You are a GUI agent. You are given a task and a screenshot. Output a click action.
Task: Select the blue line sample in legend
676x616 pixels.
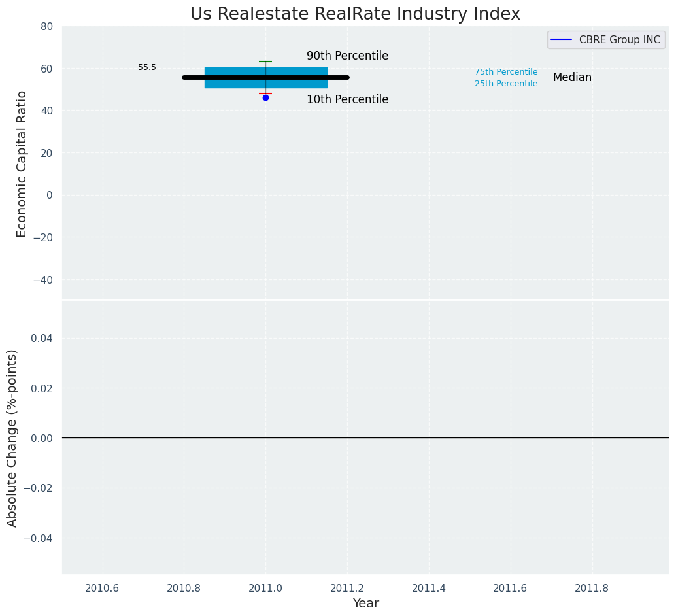pyautogui.click(x=561, y=40)
